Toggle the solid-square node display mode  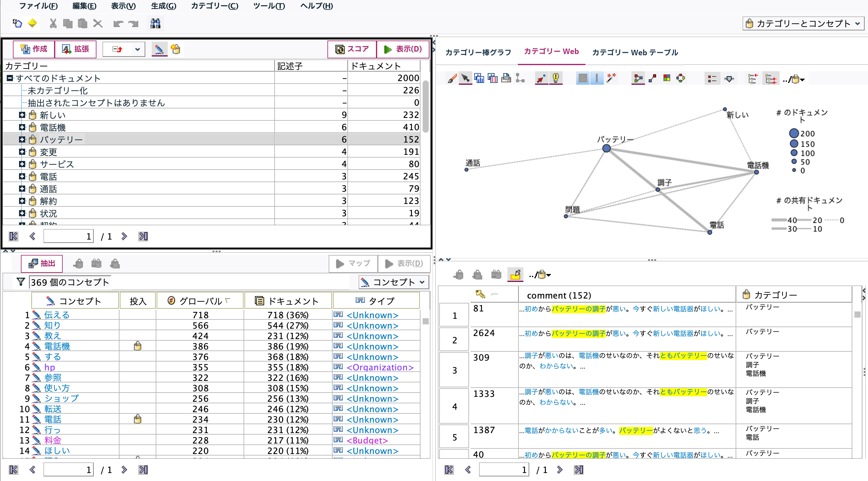tap(583, 78)
